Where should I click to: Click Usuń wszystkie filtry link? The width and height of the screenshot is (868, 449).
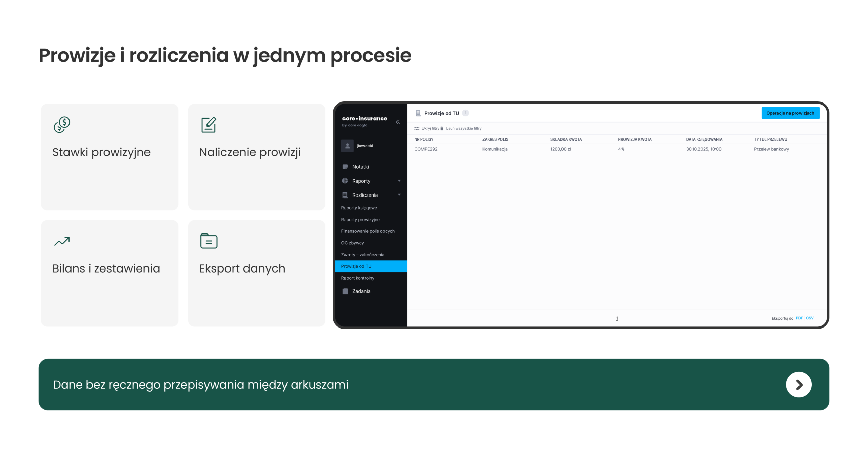point(463,128)
